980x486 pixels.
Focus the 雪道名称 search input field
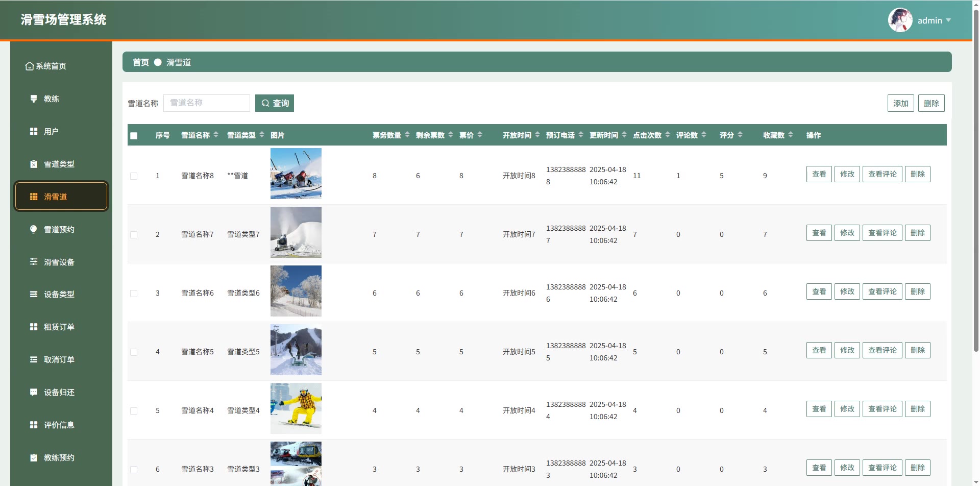[207, 103]
